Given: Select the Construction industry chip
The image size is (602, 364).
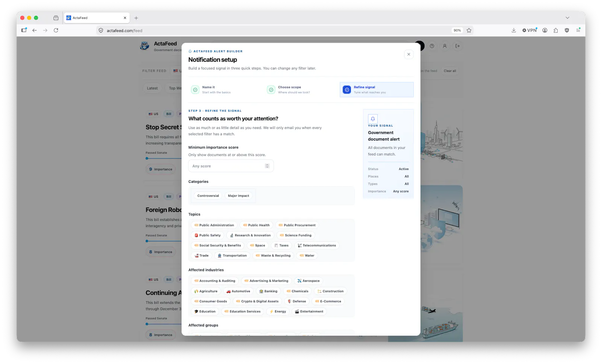Looking at the screenshot, I should (331, 291).
